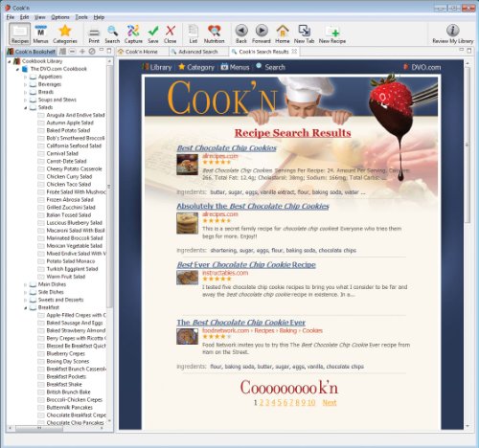
Task: Go to the Next results page
Action: (x=330, y=403)
